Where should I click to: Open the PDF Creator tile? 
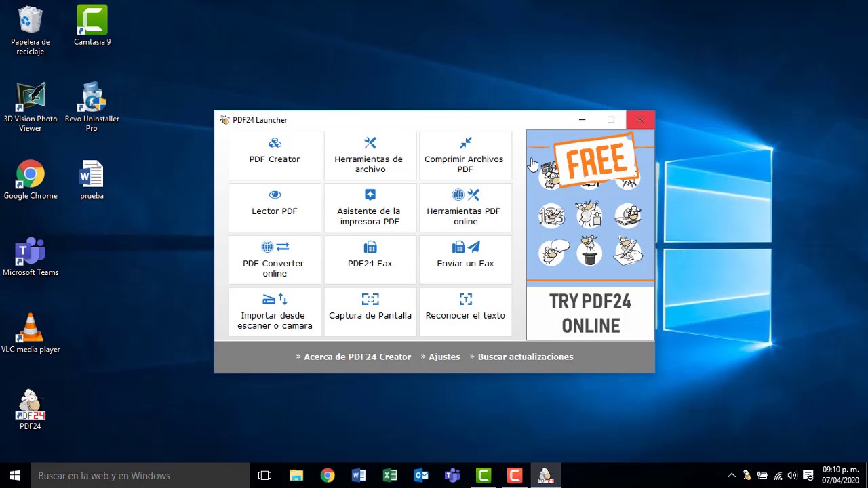coord(275,155)
